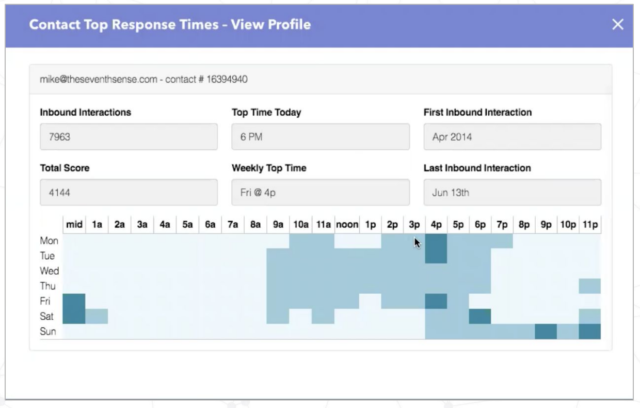640x408 pixels.
Task: Click the dark Sunday 11p heatmap cell
Action: [x=590, y=331]
